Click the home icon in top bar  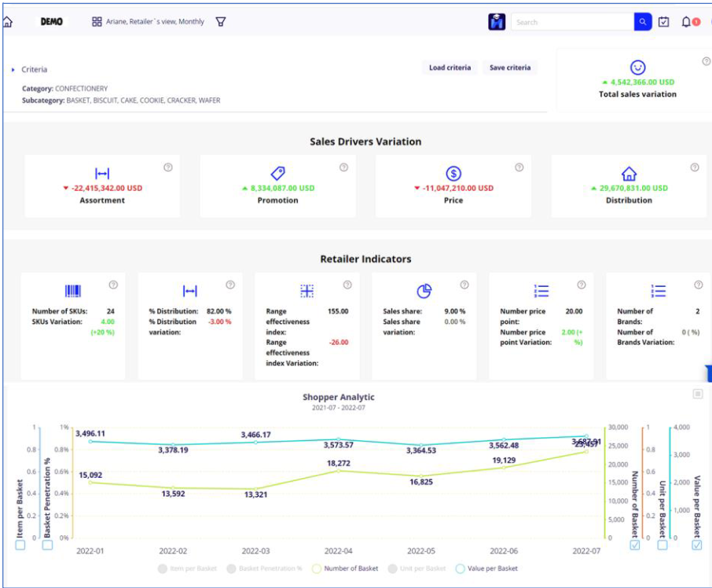8,23
